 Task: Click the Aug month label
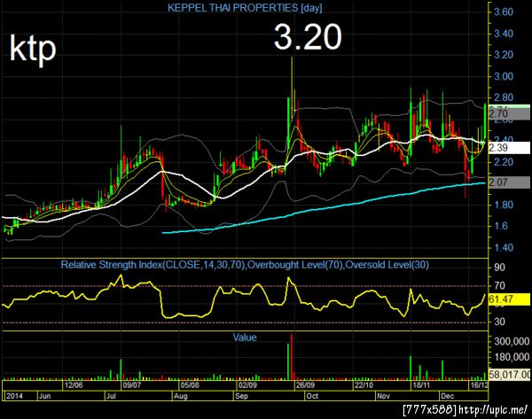[180, 396]
